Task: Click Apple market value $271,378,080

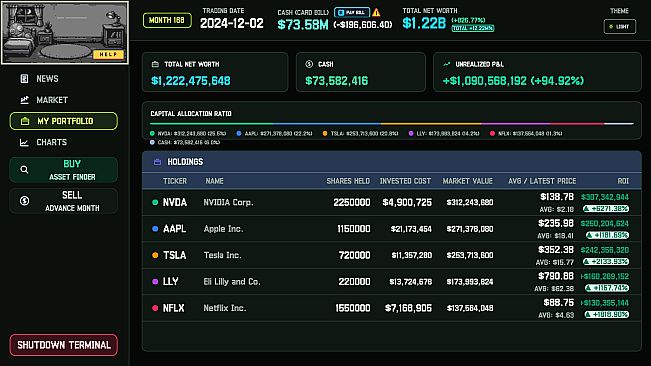Action: click(470, 229)
